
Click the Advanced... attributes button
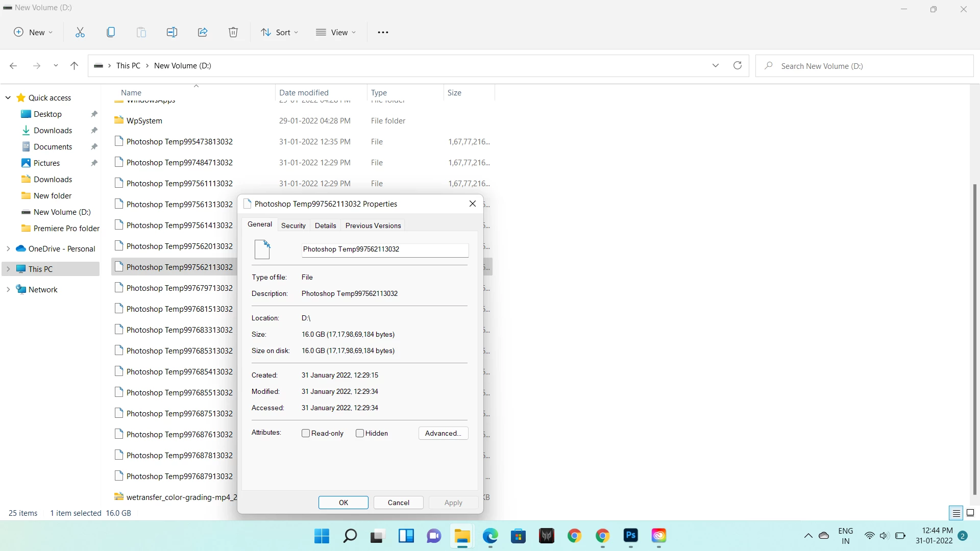click(443, 433)
